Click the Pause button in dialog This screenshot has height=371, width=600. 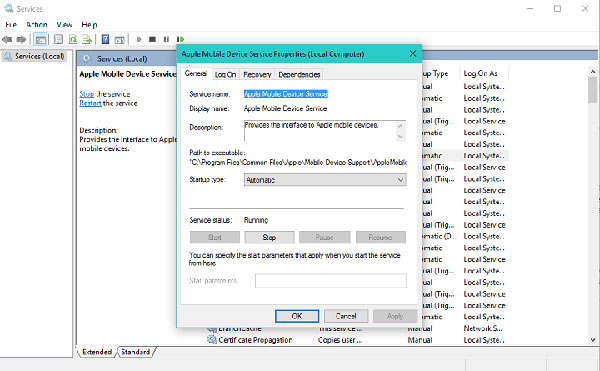(x=324, y=237)
